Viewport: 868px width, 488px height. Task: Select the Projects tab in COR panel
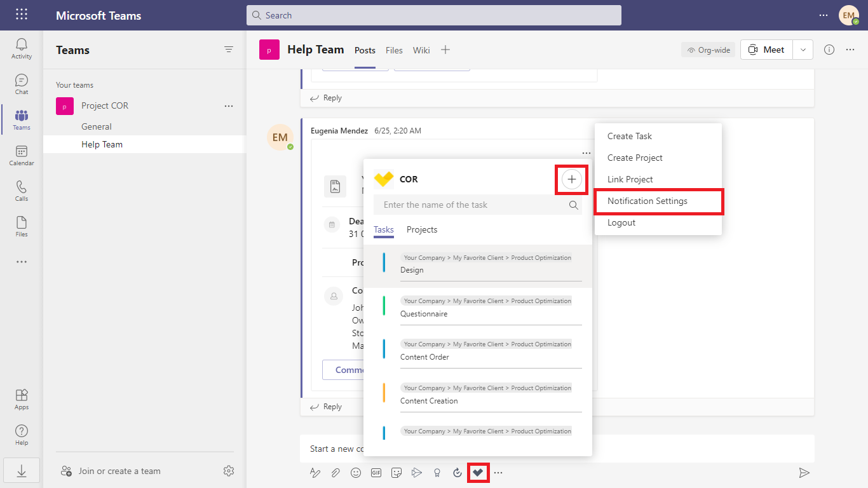(422, 230)
